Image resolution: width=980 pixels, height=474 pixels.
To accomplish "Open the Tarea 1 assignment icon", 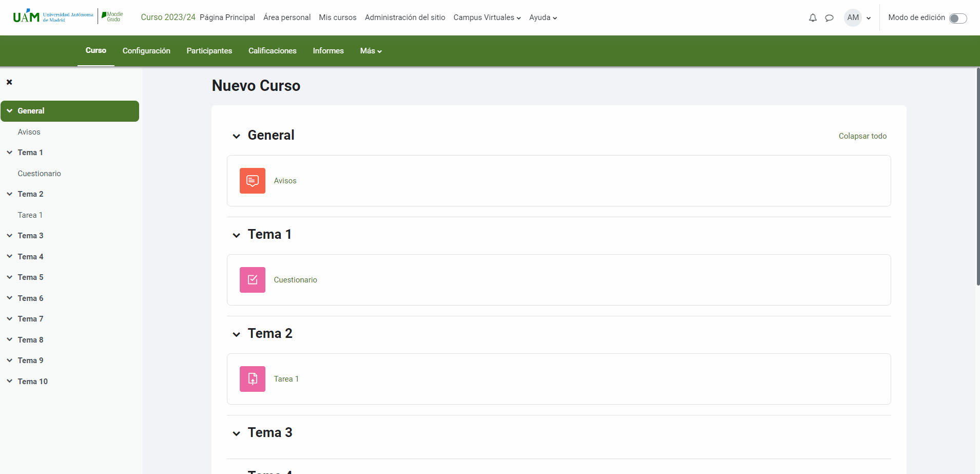I will [252, 378].
